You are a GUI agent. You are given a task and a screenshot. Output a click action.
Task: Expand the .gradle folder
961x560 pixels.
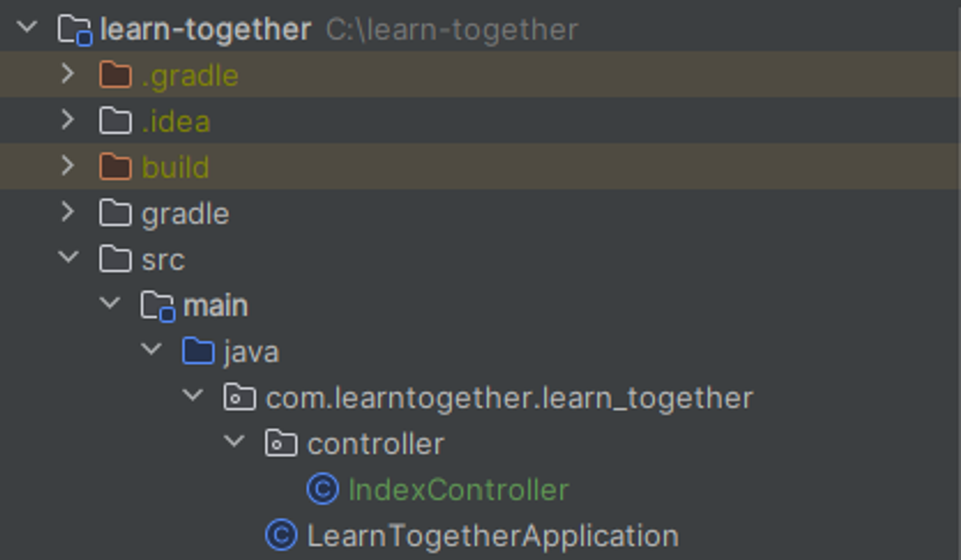(68, 74)
